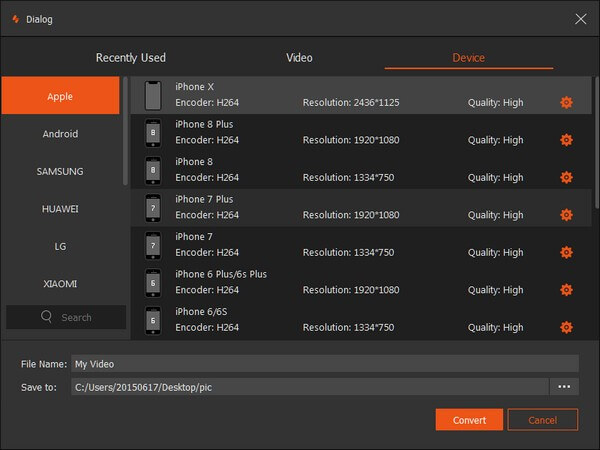Open settings gear for iPhone 7 Plus
This screenshot has width=600, height=450.
tap(566, 215)
